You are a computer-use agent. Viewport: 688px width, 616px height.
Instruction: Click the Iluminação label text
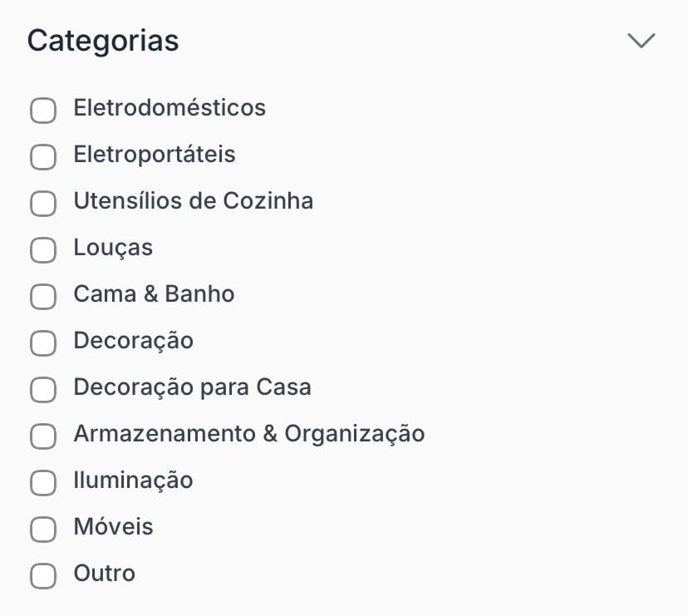click(x=133, y=480)
